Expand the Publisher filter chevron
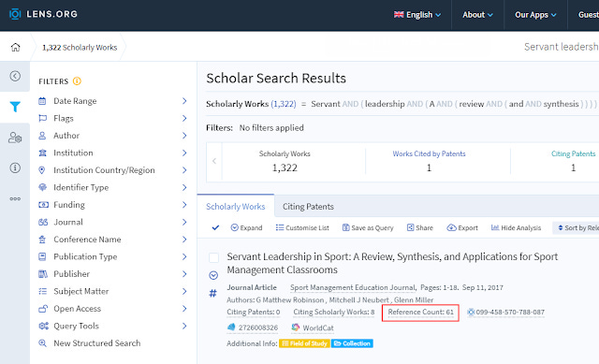The width and height of the screenshot is (599, 364). pos(184,274)
